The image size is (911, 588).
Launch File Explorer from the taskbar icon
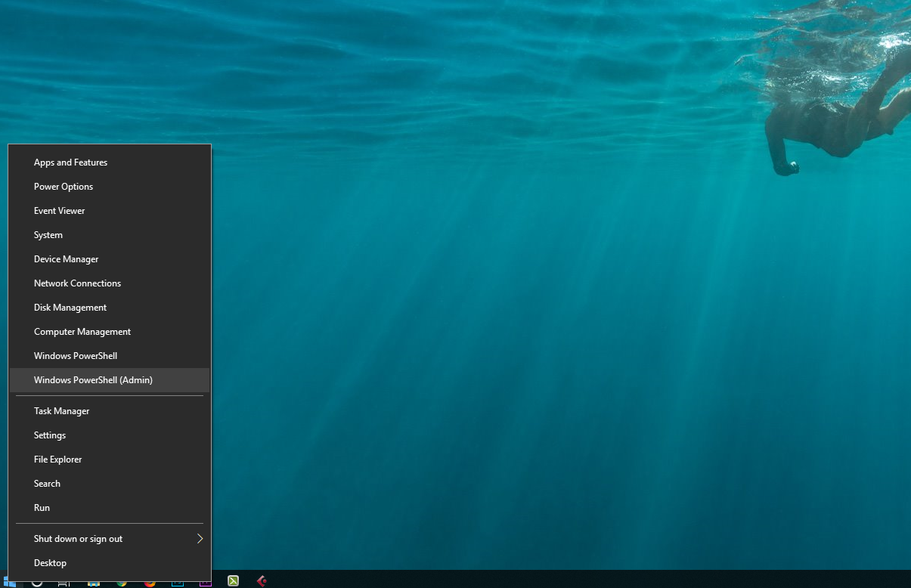coord(94,583)
